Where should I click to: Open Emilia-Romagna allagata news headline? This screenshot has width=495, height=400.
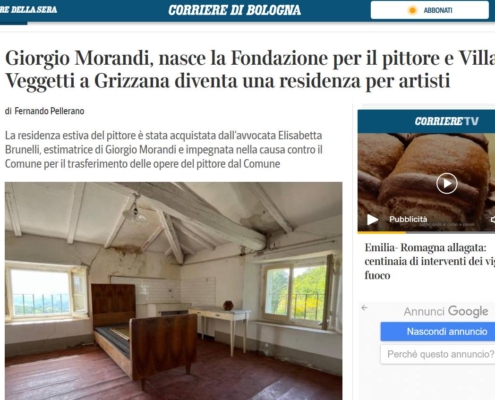pyautogui.click(x=430, y=261)
